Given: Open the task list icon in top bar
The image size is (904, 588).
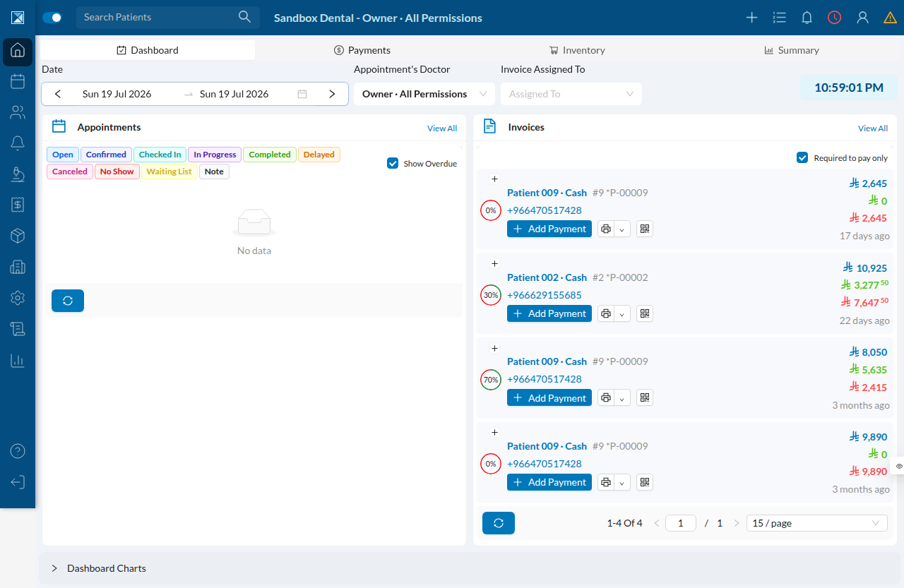Looking at the screenshot, I should point(779,18).
